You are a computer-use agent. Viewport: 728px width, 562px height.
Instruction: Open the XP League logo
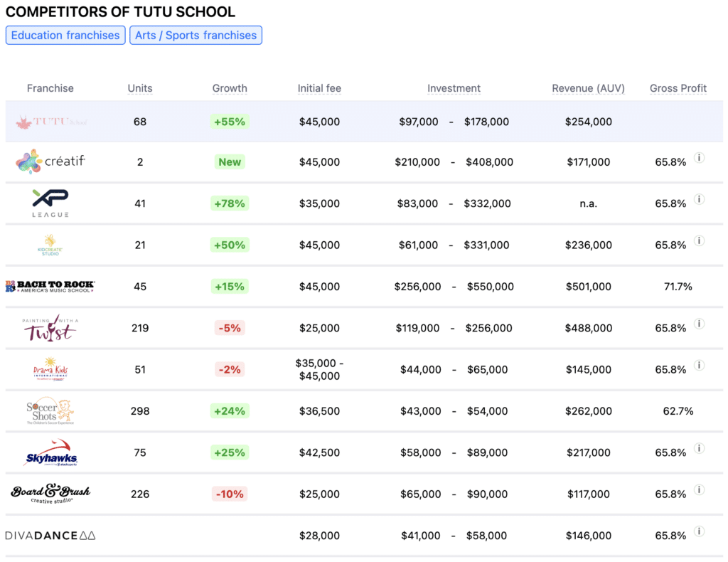point(50,203)
